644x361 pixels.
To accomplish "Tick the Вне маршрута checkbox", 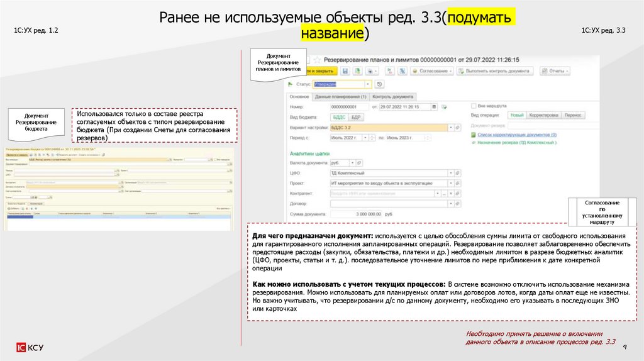I will pyautogui.click(x=474, y=106).
